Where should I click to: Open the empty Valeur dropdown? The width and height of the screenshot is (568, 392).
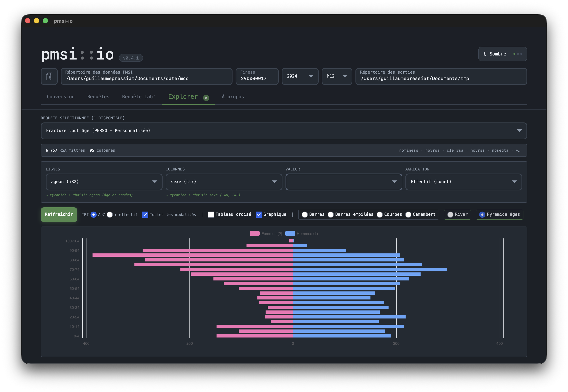tap(344, 182)
